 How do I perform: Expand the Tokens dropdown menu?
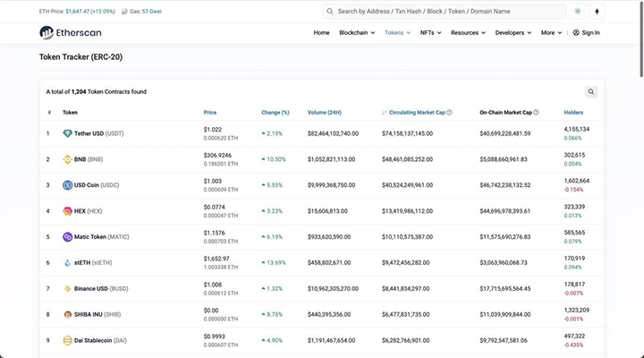(x=397, y=33)
